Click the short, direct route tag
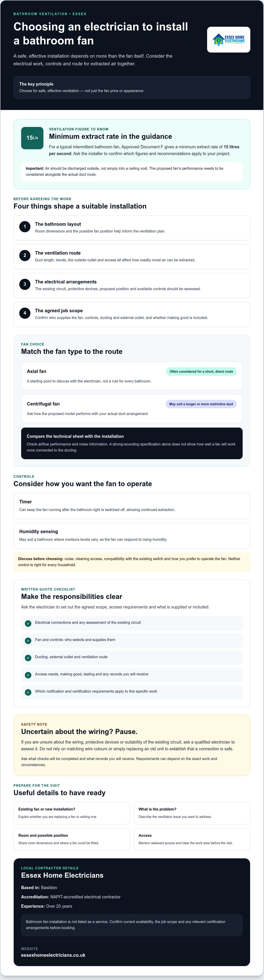 pyautogui.click(x=201, y=371)
